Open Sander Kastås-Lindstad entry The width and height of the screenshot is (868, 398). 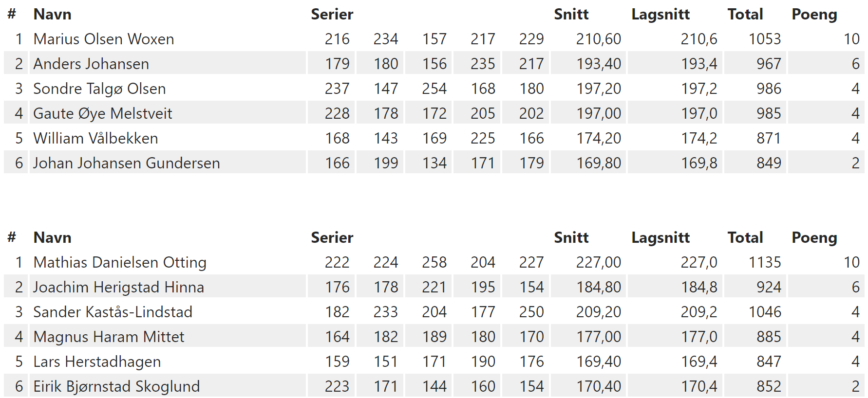click(x=113, y=312)
